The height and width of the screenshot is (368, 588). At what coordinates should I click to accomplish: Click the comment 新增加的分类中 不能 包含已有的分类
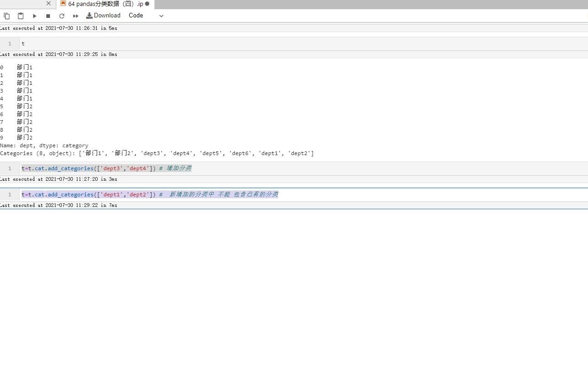pos(219,195)
